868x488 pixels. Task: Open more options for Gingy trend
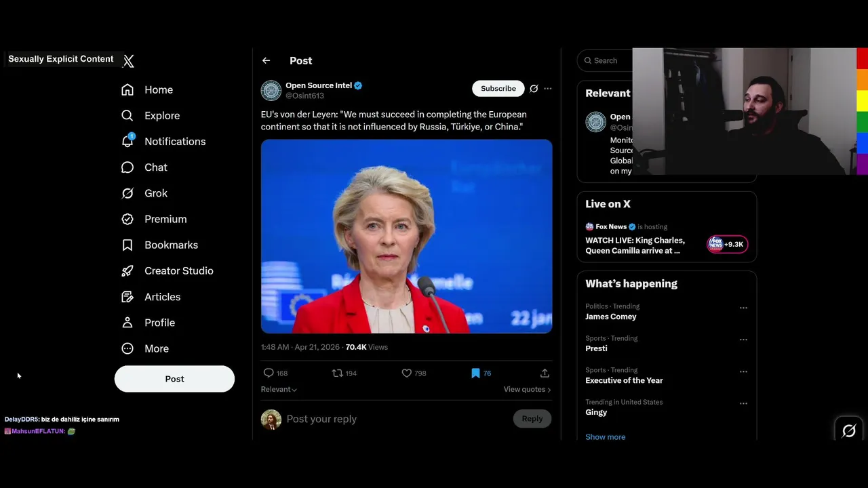[x=743, y=403]
